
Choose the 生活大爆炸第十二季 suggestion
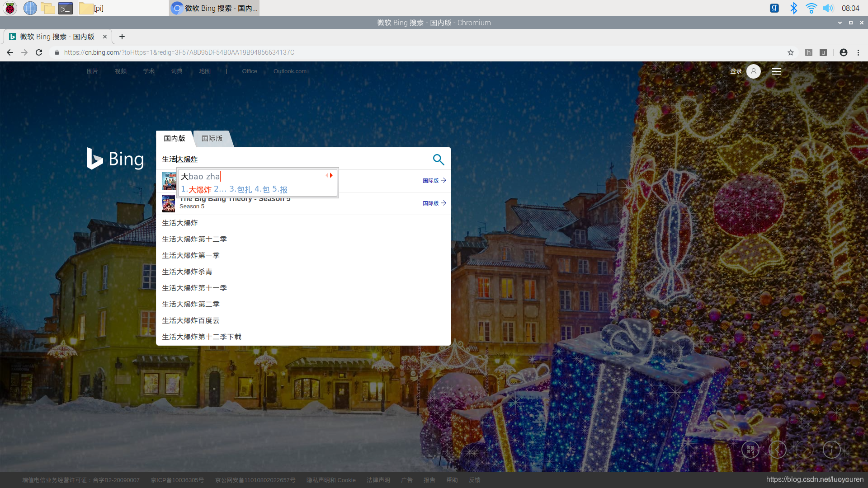click(194, 239)
